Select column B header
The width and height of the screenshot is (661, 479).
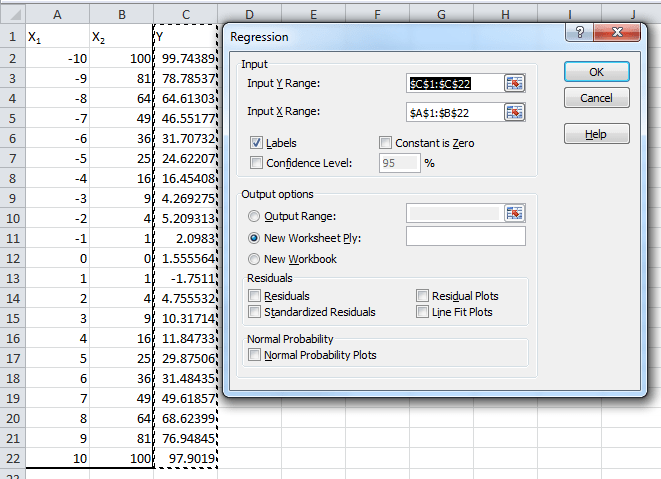121,15
